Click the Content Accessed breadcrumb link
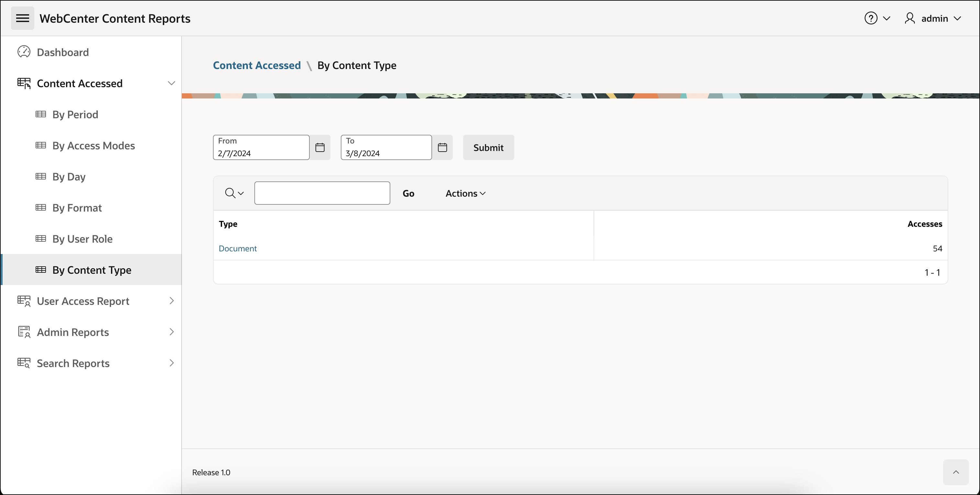 pyautogui.click(x=257, y=65)
